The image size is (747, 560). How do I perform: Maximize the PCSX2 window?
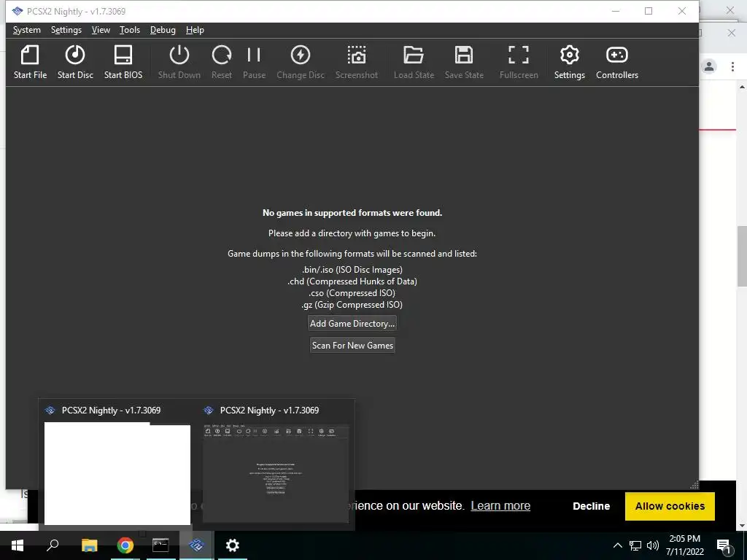649,11
